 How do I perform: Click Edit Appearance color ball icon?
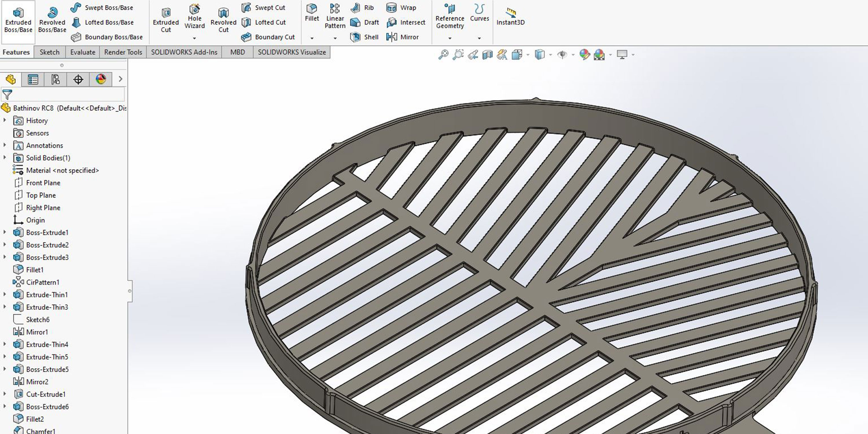[585, 55]
